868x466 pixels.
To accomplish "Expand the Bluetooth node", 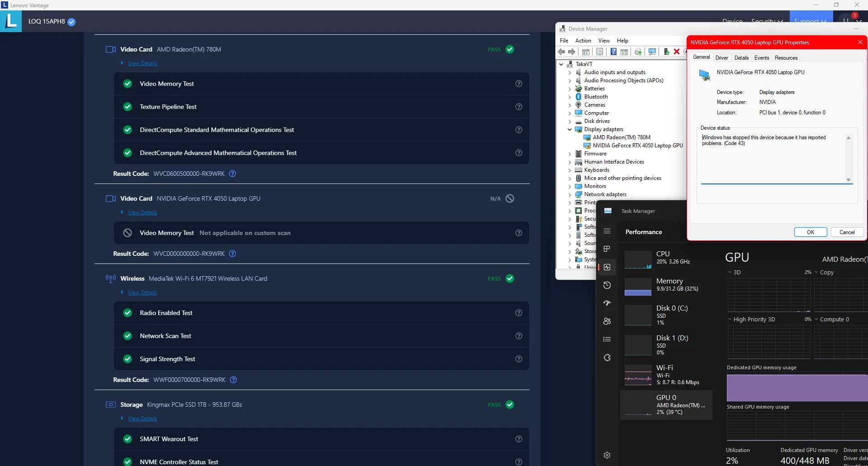I will point(569,97).
